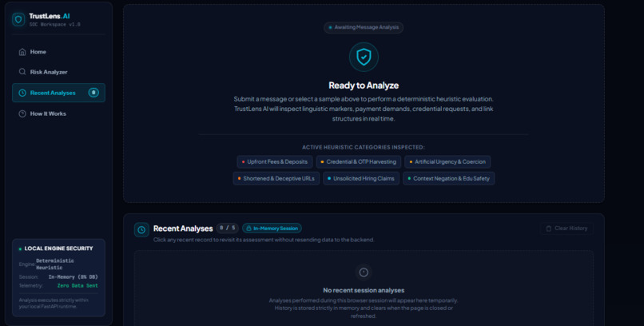The image size is (644, 326).
Task: Click the Awaiting Message Analysis status pill
Action: [364, 27]
